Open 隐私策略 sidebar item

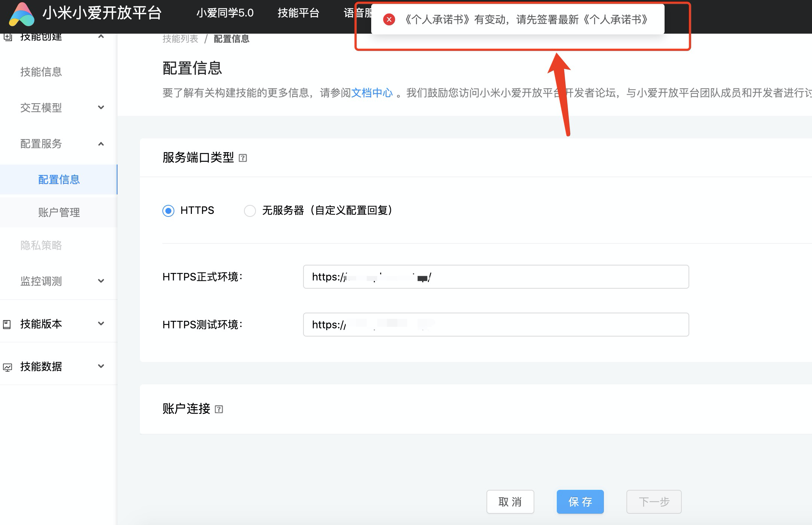[41, 245]
